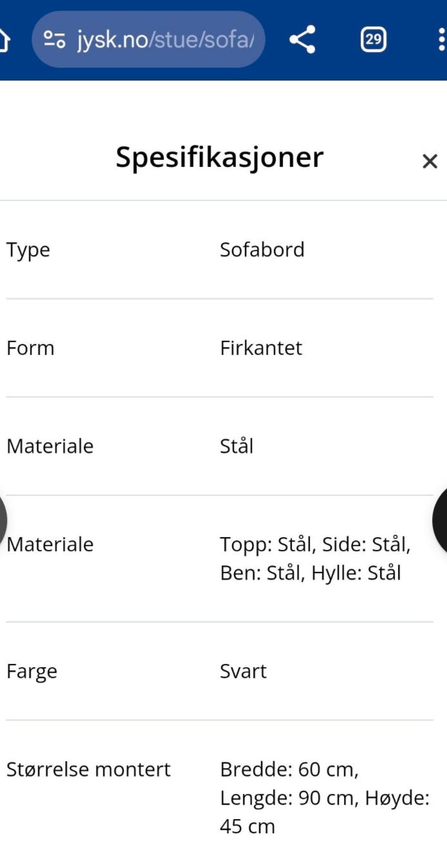Tap the Topp: Stål, Side: Stål text

[x=315, y=545]
